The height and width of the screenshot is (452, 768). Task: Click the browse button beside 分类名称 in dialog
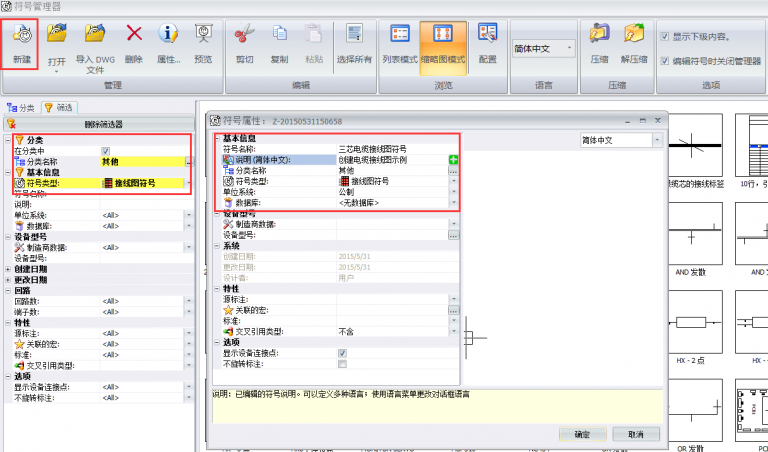coord(454,170)
